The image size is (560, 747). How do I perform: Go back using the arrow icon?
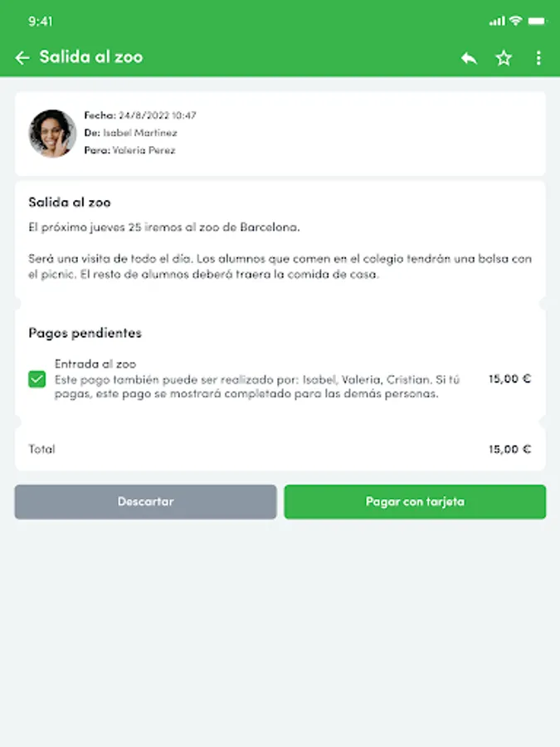point(22,57)
